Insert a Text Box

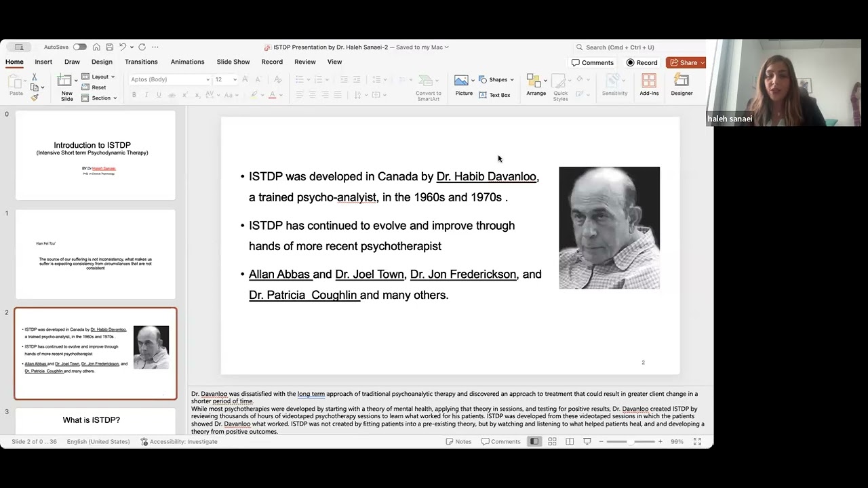click(x=494, y=95)
